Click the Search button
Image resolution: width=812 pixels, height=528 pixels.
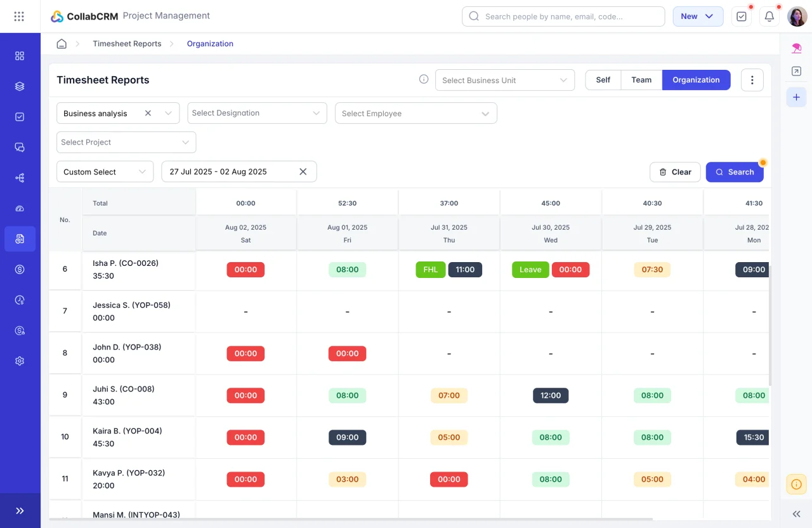coord(735,172)
